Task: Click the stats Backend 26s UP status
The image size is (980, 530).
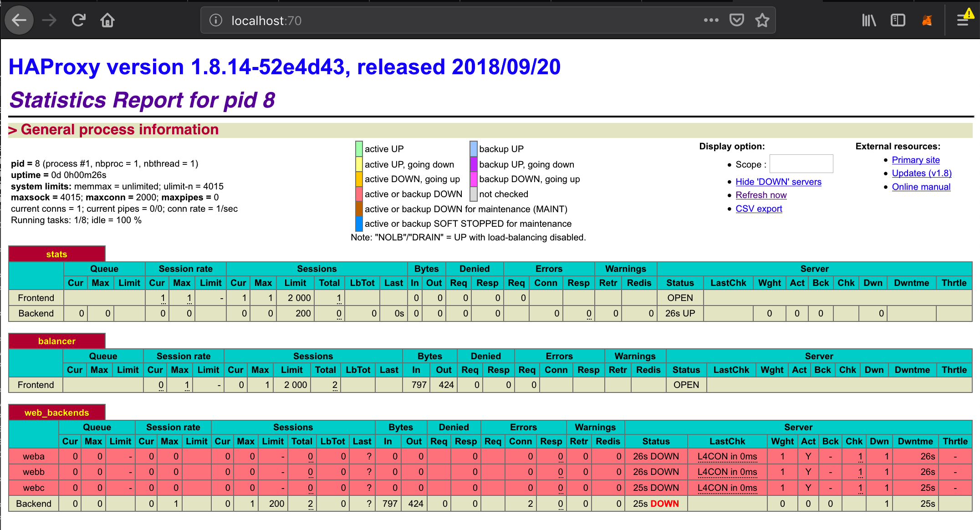Action: tap(680, 313)
